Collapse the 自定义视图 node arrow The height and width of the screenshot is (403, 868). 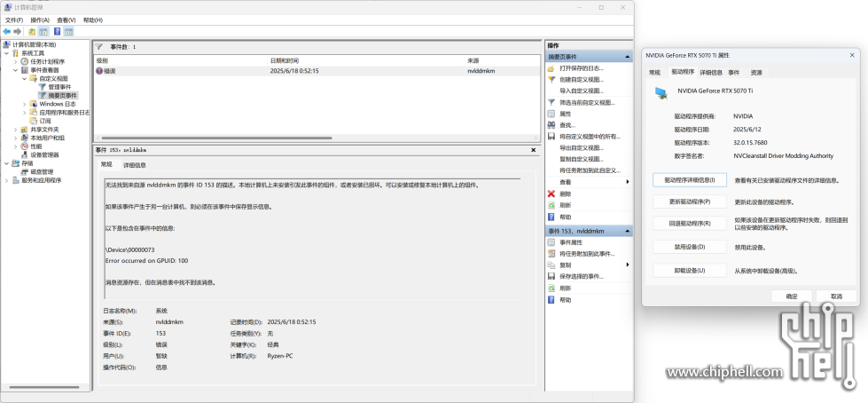point(24,78)
